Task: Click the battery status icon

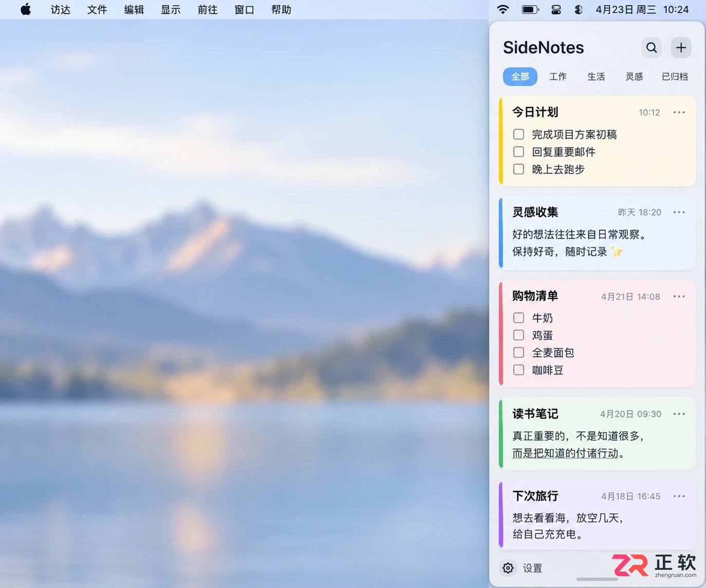Action: 530,9
